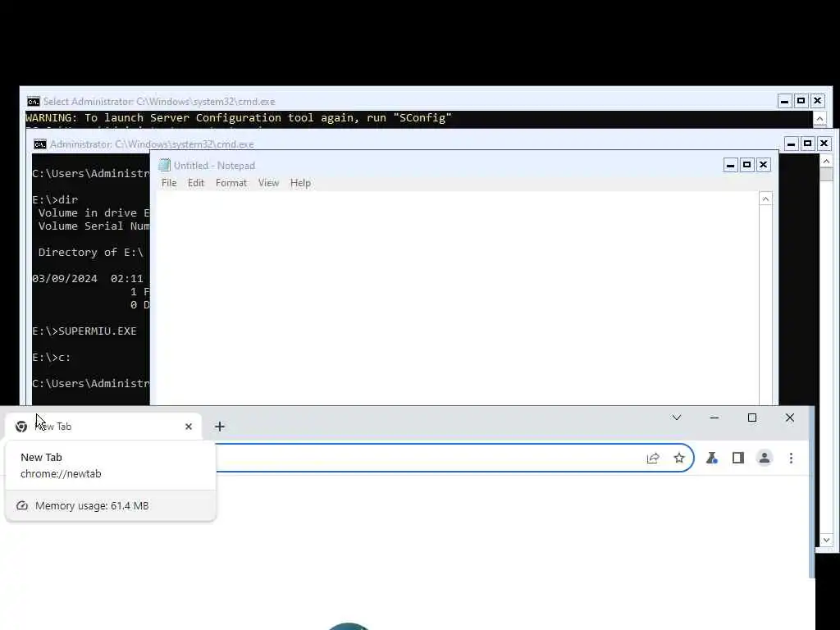Image resolution: width=840 pixels, height=630 pixels.
Task: Click the cmd icon of Select Administrator window
Action: pos(33,101)
